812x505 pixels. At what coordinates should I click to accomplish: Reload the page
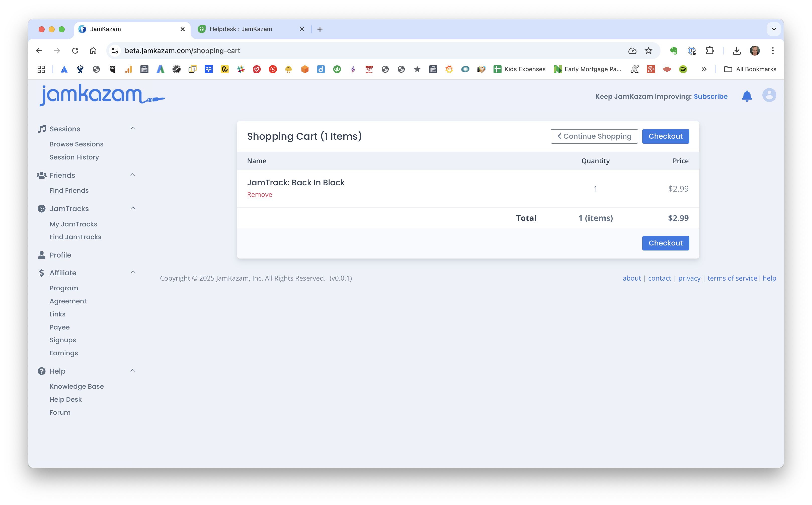(75, 51)
